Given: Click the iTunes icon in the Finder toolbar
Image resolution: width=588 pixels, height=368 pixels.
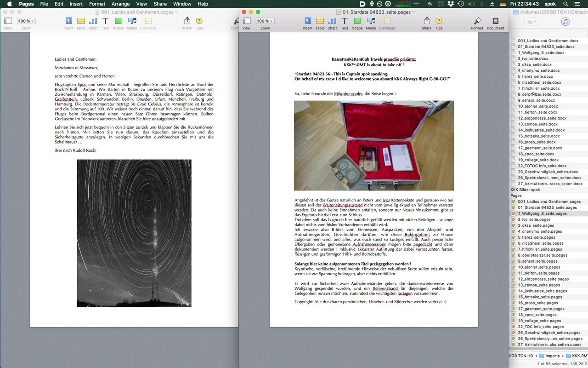Looking at the screenshot, I should (565, 22).
